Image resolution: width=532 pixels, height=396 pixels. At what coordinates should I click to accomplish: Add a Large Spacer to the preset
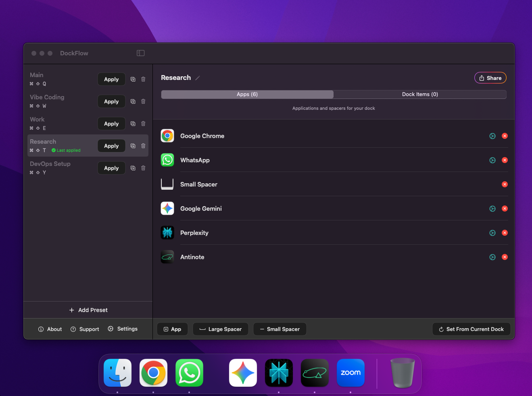(220, 329)
